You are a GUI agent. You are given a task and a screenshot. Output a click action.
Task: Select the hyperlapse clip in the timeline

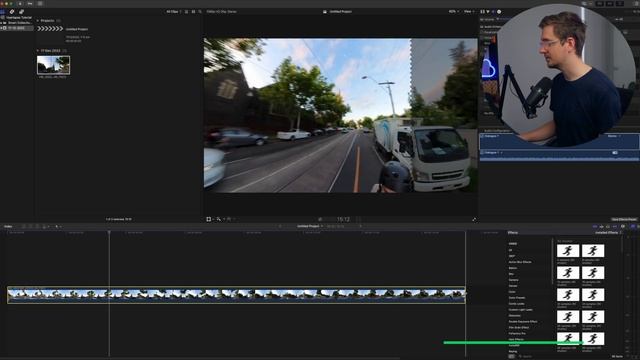pyautogui.click(x=236, y=295)
